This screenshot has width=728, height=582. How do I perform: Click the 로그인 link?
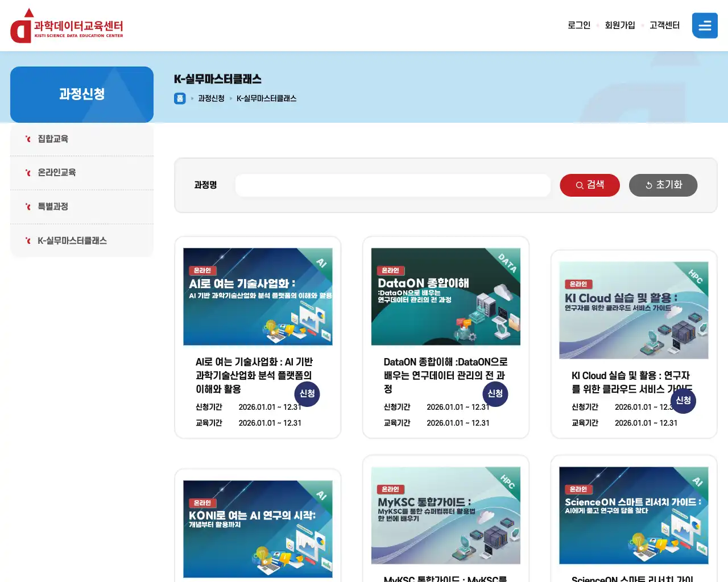pos(579,26)
